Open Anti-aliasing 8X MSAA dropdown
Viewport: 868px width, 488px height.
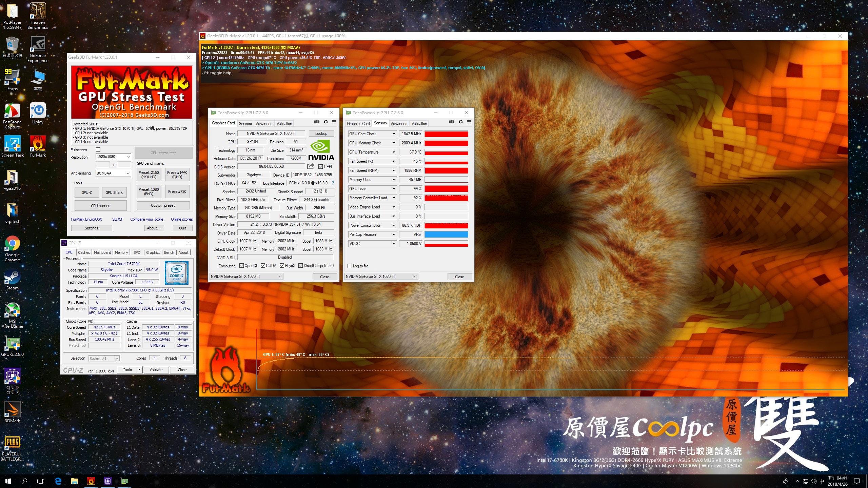coord(113,173)
